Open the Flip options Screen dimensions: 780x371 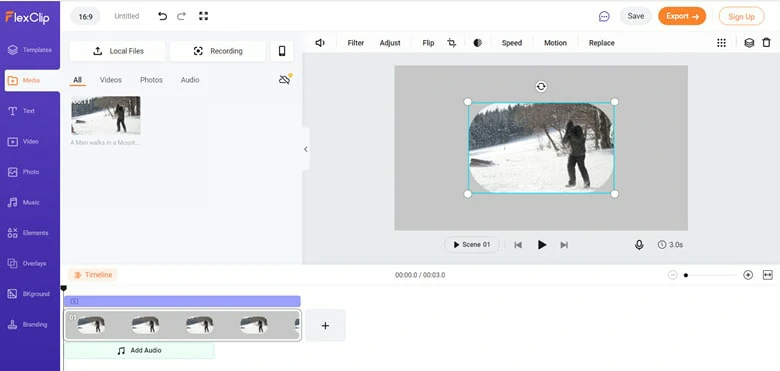click(428, 43)
